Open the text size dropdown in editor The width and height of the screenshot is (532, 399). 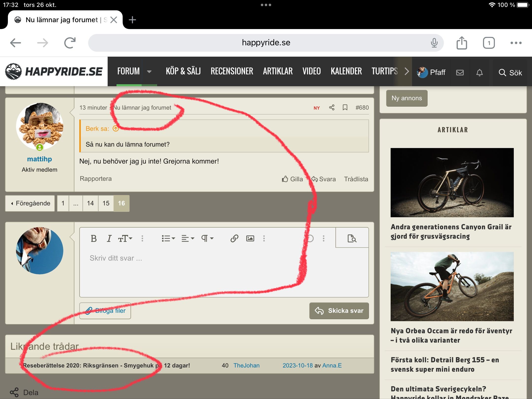tap(125, 238)
